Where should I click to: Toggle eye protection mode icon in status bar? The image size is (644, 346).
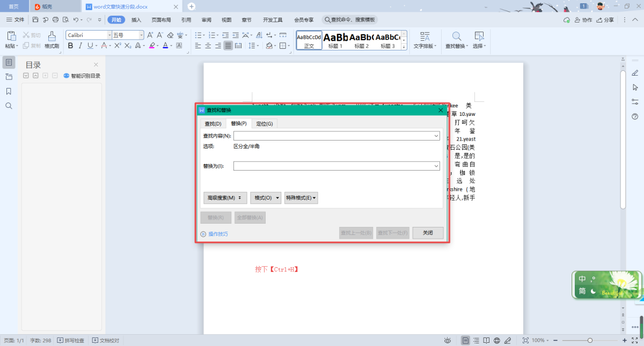tap(448, 341)
